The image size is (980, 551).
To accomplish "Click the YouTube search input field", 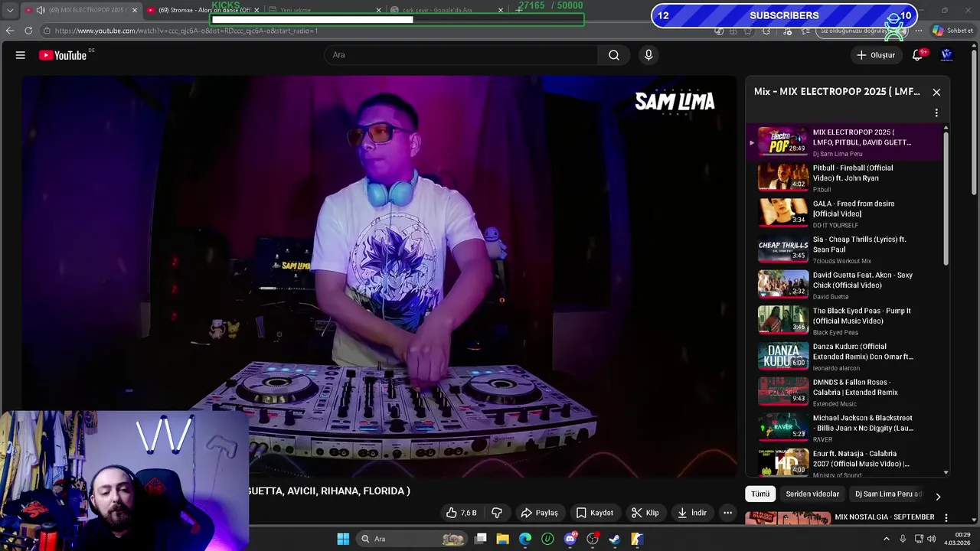I will (x=461, y=55).
